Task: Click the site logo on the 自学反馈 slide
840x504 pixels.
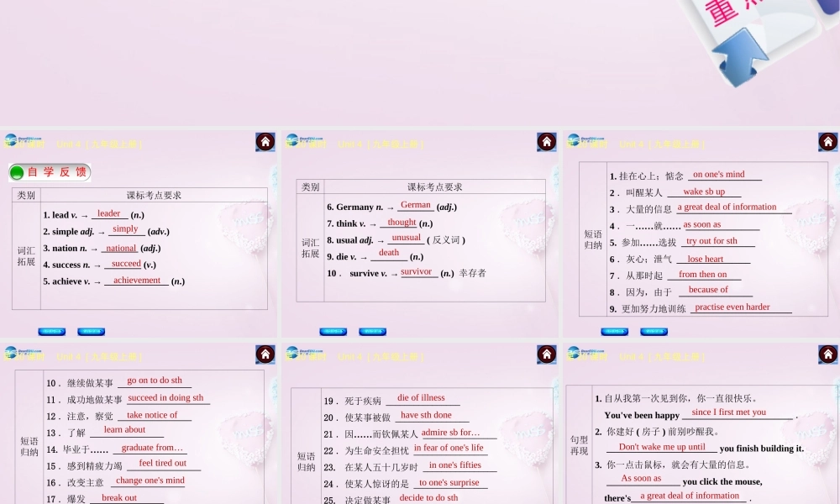Action: point(23,141)
